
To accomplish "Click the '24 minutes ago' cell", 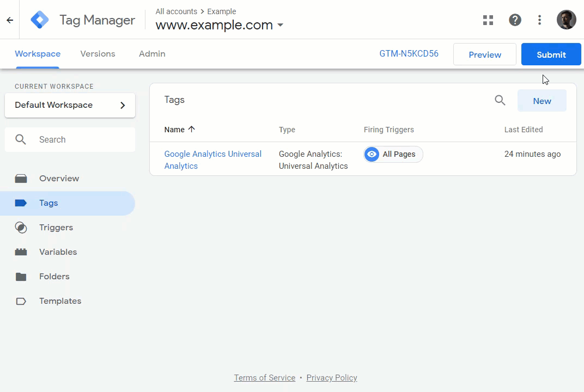I will pyautogui.click(x=532, y=154).
